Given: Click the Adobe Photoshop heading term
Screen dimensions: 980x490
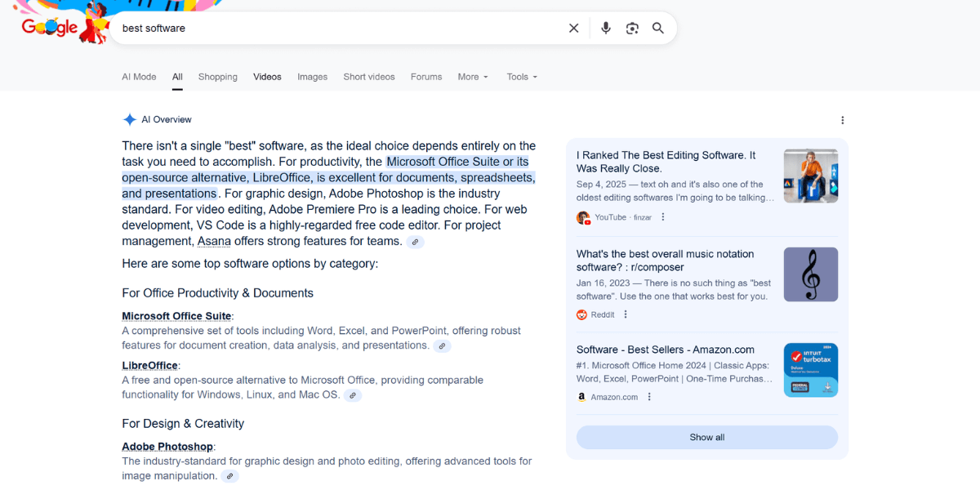Looking at the screenshot, I should pos(167,447).
